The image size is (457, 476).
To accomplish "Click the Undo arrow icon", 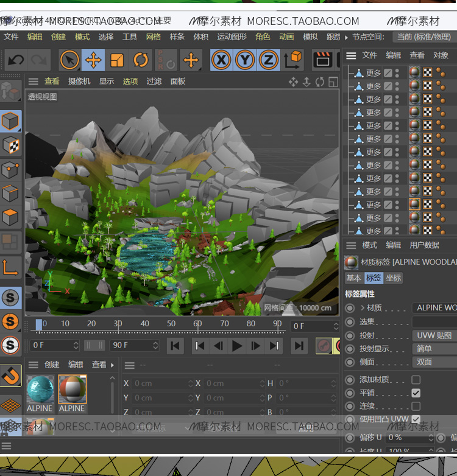I will click(x=16, y=60).
